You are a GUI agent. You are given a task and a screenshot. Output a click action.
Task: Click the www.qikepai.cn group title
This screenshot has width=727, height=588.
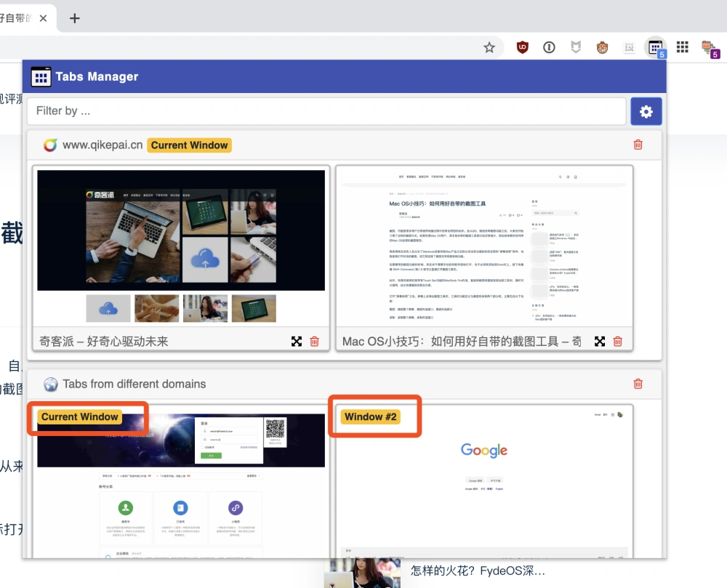tap(103, 145)
